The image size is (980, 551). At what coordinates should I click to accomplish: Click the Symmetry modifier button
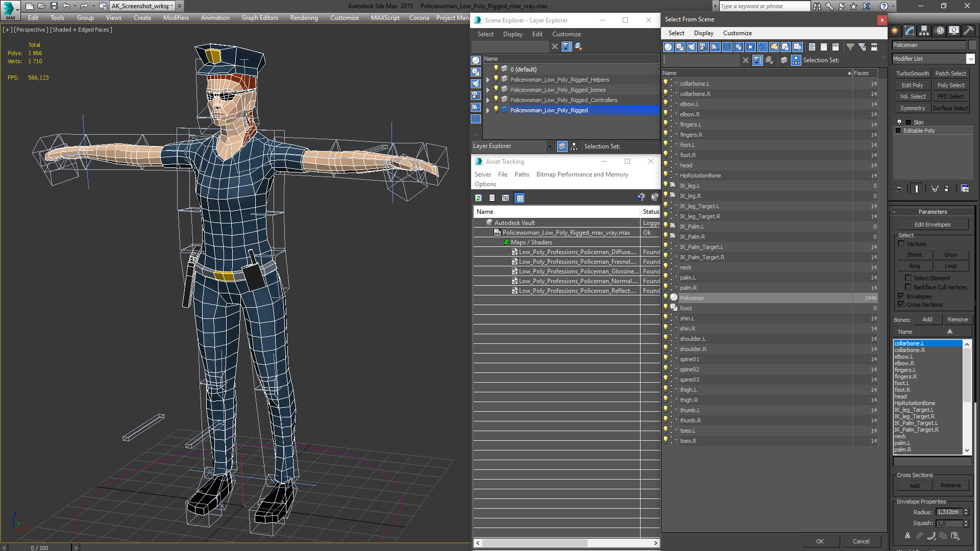pyautogui.click(x=913, y=108)
